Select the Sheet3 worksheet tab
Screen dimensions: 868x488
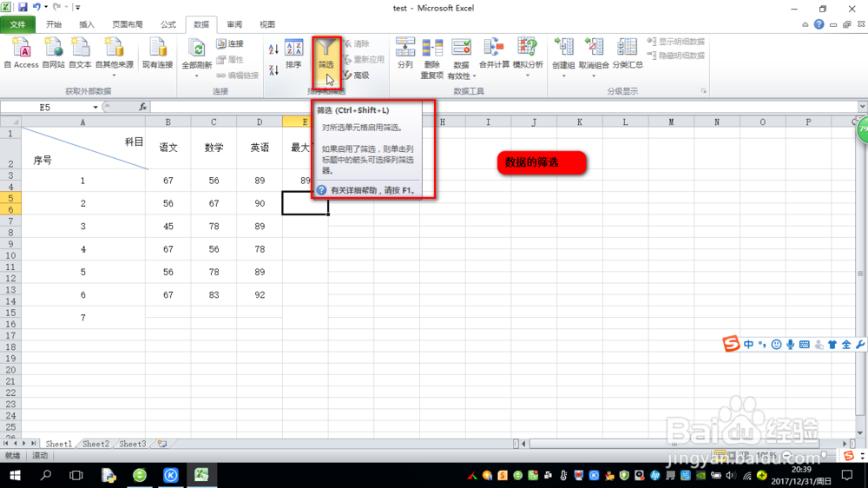point(132,444)
